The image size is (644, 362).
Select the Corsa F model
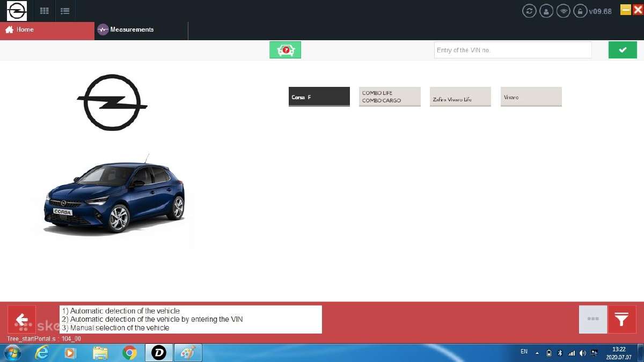(x=319, y=97)
